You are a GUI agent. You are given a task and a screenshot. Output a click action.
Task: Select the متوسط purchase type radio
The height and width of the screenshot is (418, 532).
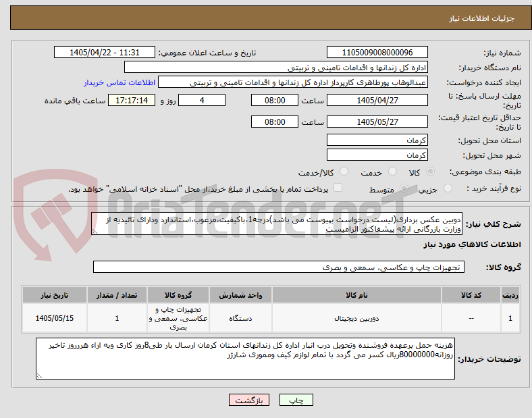404,188
